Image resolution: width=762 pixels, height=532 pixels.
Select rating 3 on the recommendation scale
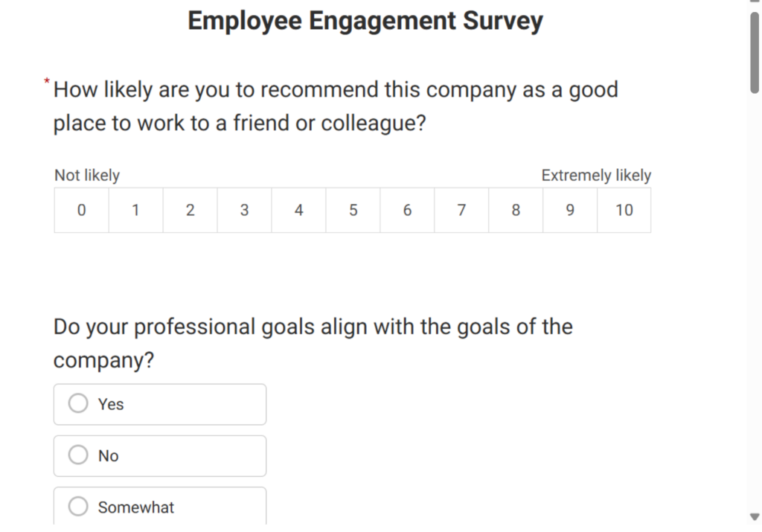coord(244,210)
